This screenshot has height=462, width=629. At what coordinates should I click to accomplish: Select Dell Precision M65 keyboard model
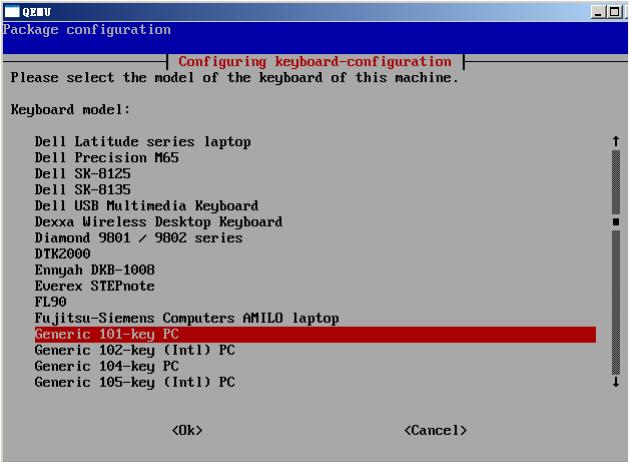pyautogui.click(x=107, y=158)
